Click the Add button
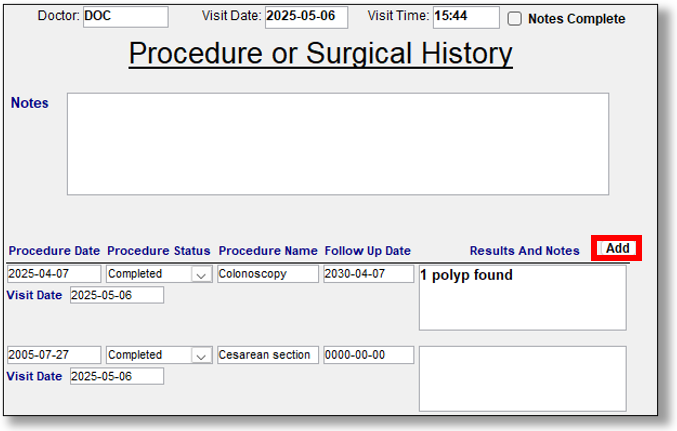The height and width of the screenshot is (431, 677). (x=617, y=248)
